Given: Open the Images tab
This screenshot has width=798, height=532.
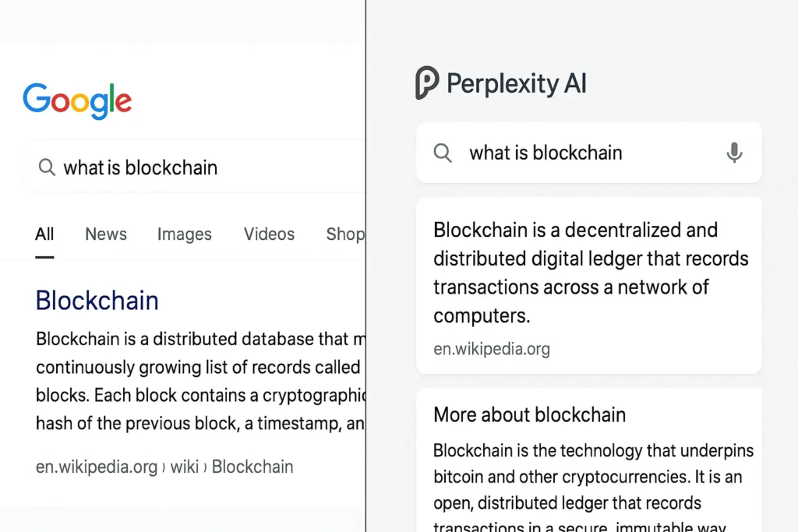Looking at the screenshot, I should 185,234.
